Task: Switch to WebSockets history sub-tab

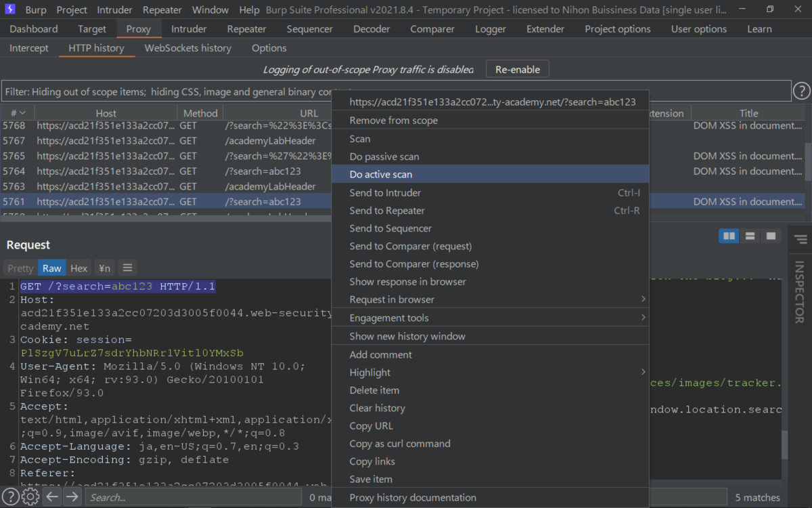Action: pos(188,48)
